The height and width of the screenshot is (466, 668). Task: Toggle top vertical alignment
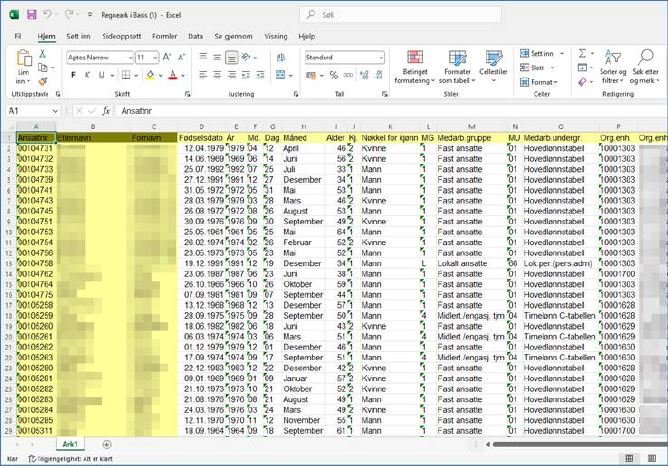click(x=203, y=57)
